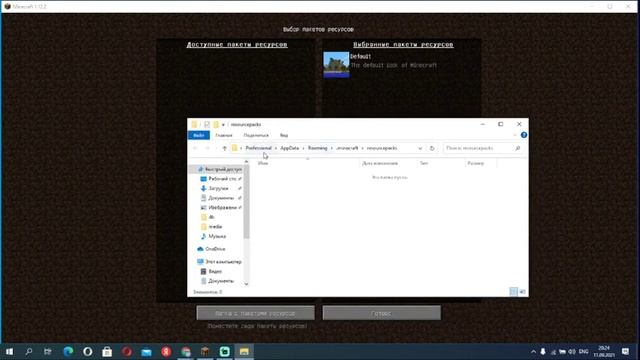
Task: Open the Mail app on the taskbar
Action: click(x=146, y=351)
